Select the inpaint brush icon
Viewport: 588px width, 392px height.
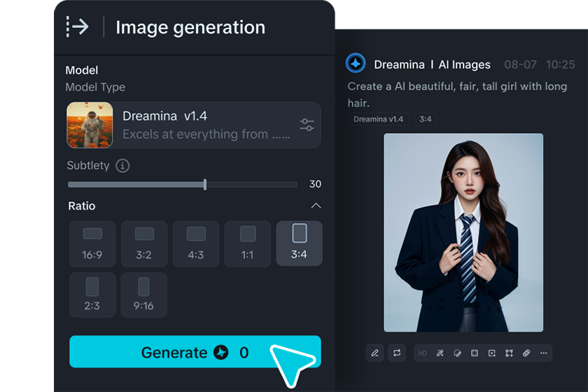pos(457,353)
